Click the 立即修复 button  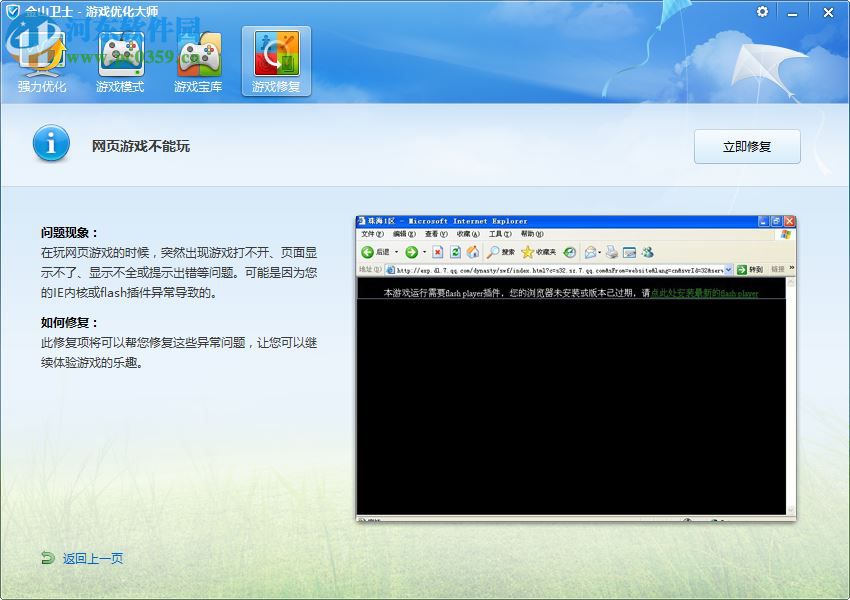pos(747,146)
